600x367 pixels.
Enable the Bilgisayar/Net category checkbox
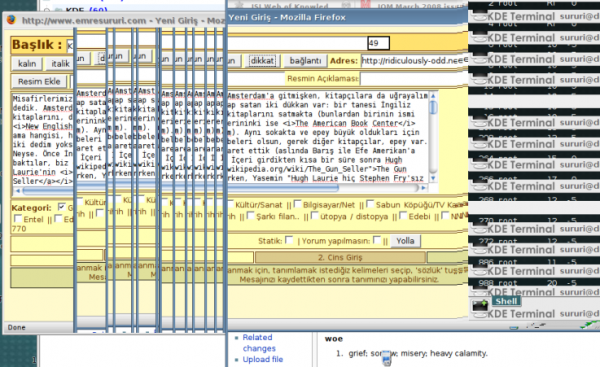tap(298, 204)
